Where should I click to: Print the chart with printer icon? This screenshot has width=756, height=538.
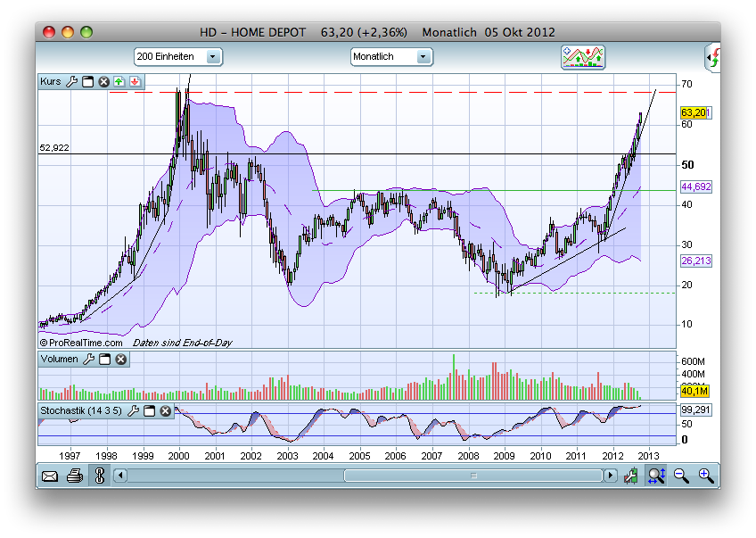75,476
